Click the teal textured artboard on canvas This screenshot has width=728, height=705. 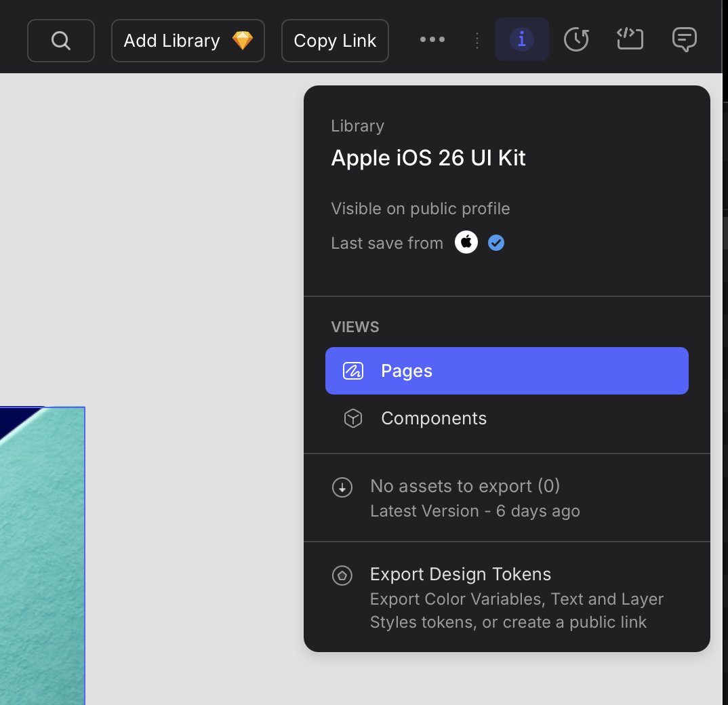[42, 555]
